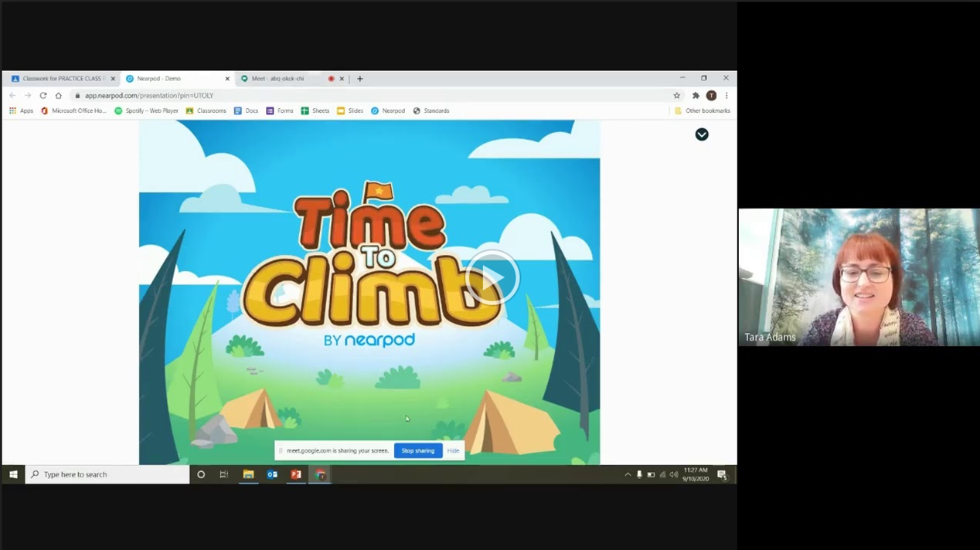
Task: Open the Windows Start menu
Action: 13,474
